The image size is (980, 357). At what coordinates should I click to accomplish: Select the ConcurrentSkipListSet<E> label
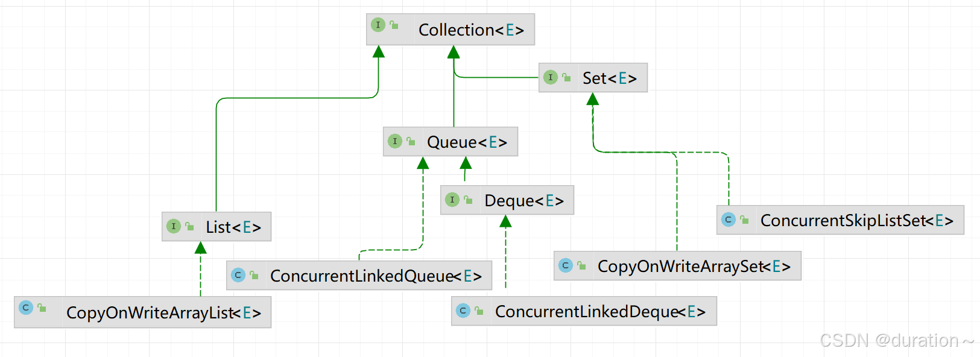tap(857, 220)
